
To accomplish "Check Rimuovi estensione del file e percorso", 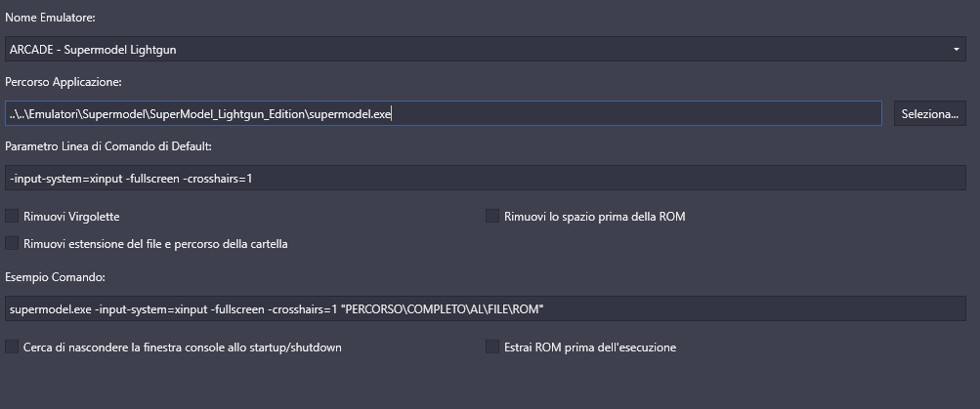I will point(12,243).
